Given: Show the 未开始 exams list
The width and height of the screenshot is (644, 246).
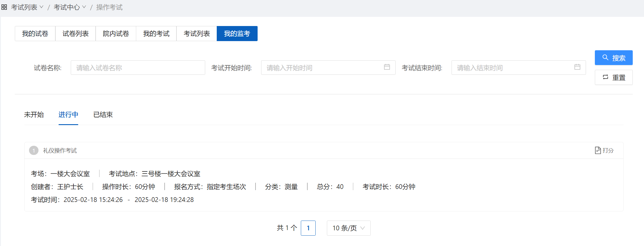Looking at the screenshot, I should click(34, 115).
